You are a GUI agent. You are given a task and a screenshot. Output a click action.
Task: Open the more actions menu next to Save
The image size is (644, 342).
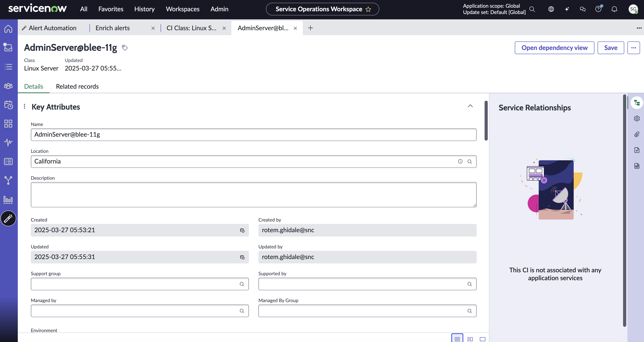(634, 48)
